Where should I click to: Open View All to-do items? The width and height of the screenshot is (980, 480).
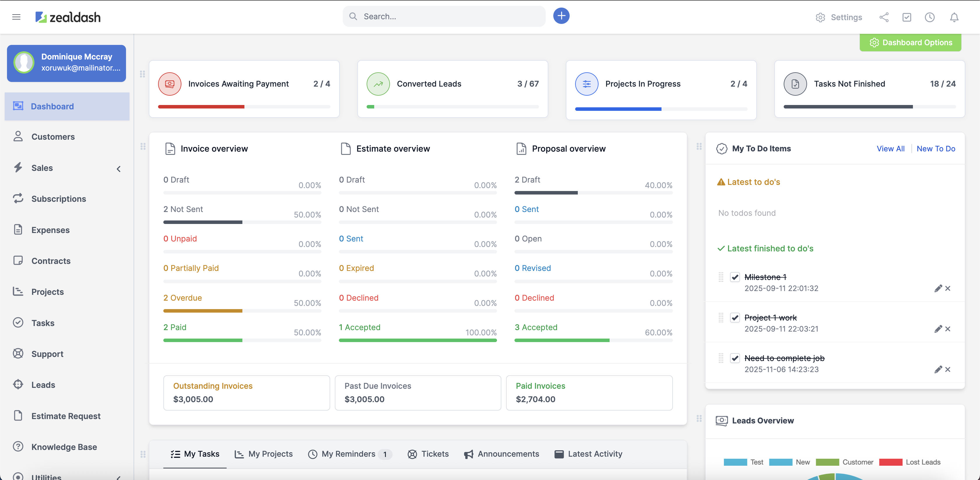[890, 149]
